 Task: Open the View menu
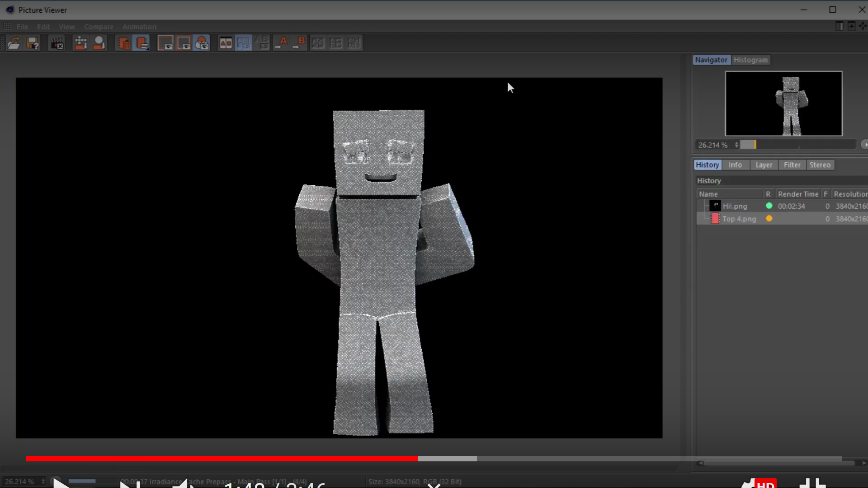click(67, 27)
